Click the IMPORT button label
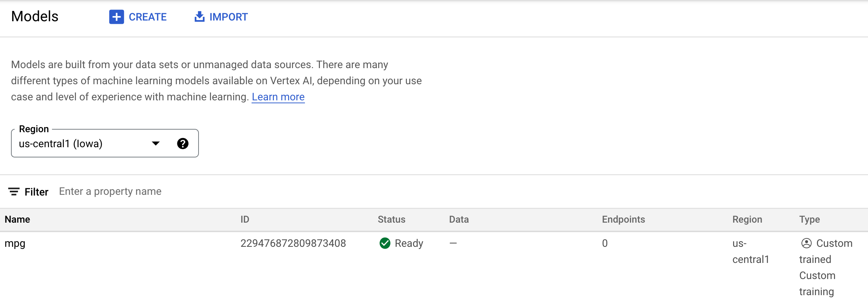Image resolution: width=868 pixels, height=301 pixels. [229, 17]
